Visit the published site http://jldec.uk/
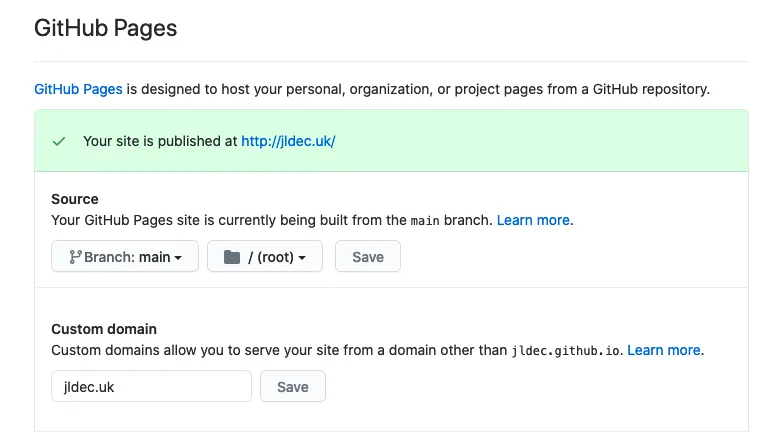Image resolution: width=774 pixels, height=432 pixels. pos(288,141)
